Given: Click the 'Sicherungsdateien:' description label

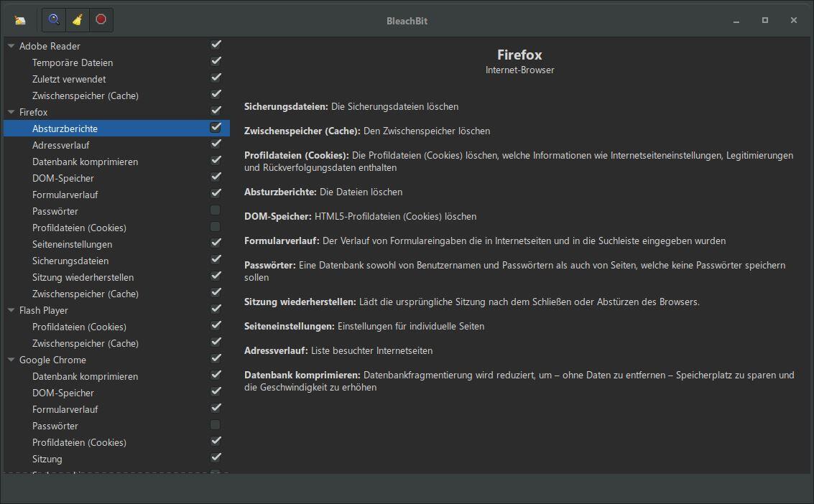Looking at the screenshot, I should coord(286,106).
